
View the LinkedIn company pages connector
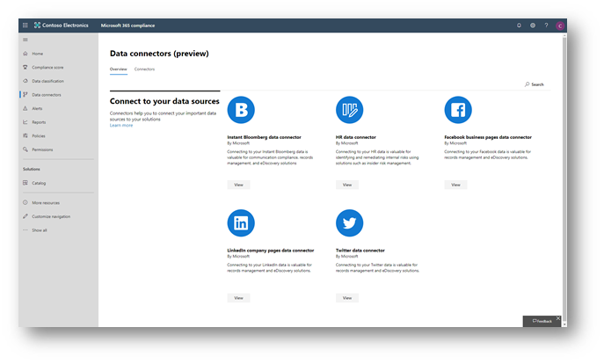(x=238, y=298)
